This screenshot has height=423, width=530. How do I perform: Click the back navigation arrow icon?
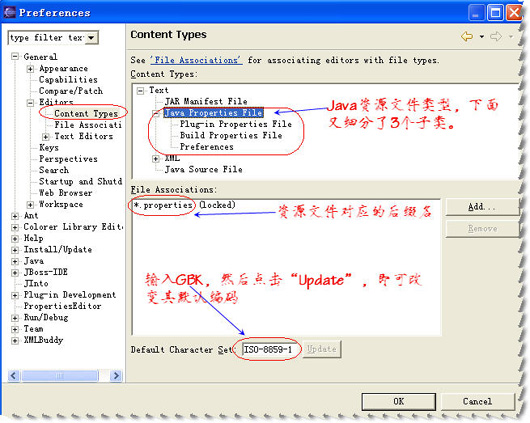point(467,36)
